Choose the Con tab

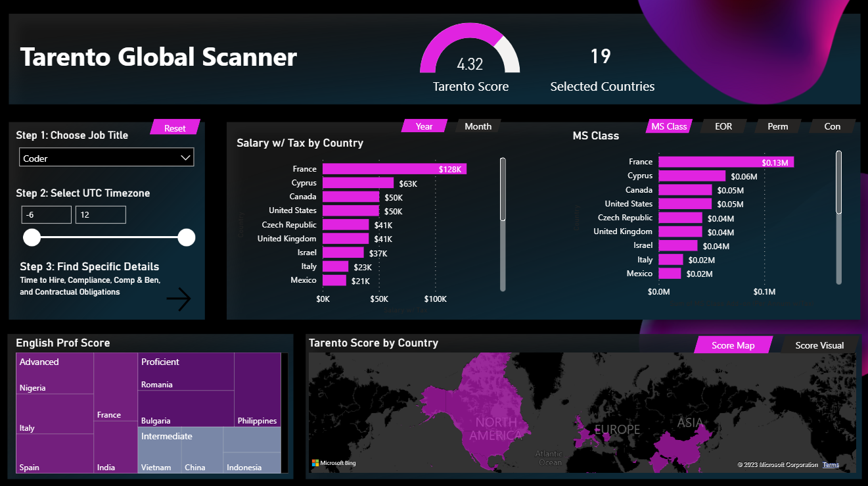click(832, 126)
